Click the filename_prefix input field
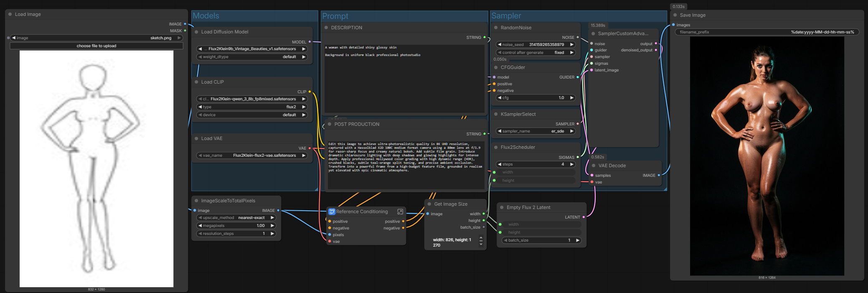This screenshot has height=293, width=868. point(767,32)
